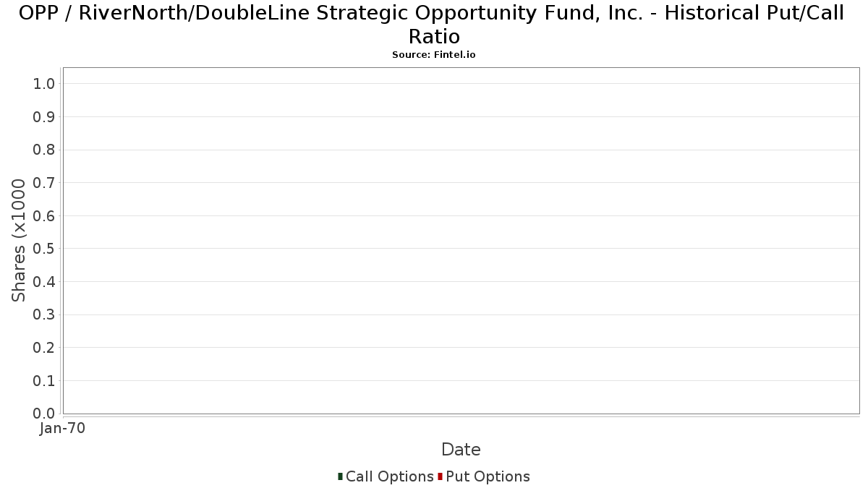Select the 0.9 y-axis tick label

point(44,117)
